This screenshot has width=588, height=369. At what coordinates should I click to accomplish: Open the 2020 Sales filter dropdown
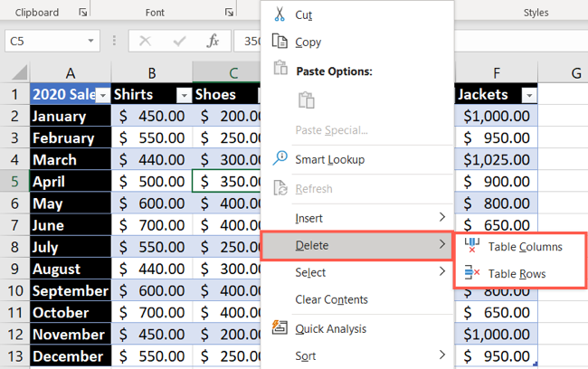pyautogui.click(x=103, y=95)
